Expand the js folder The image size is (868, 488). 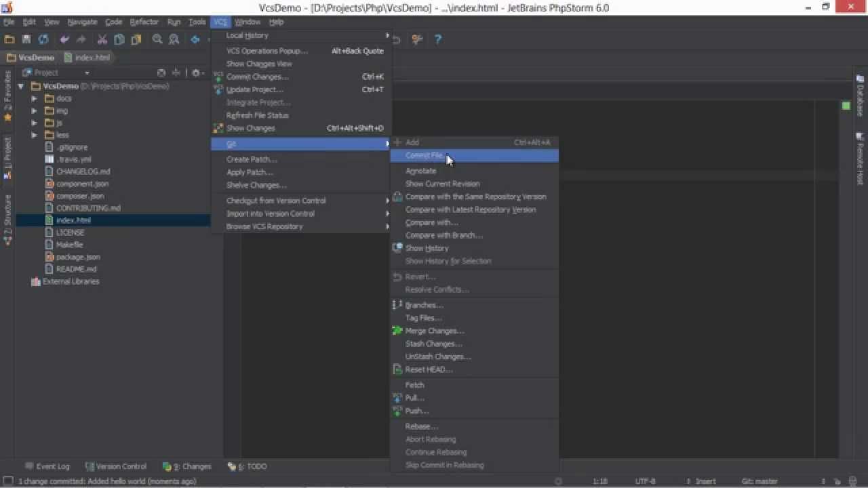[34, 123]
